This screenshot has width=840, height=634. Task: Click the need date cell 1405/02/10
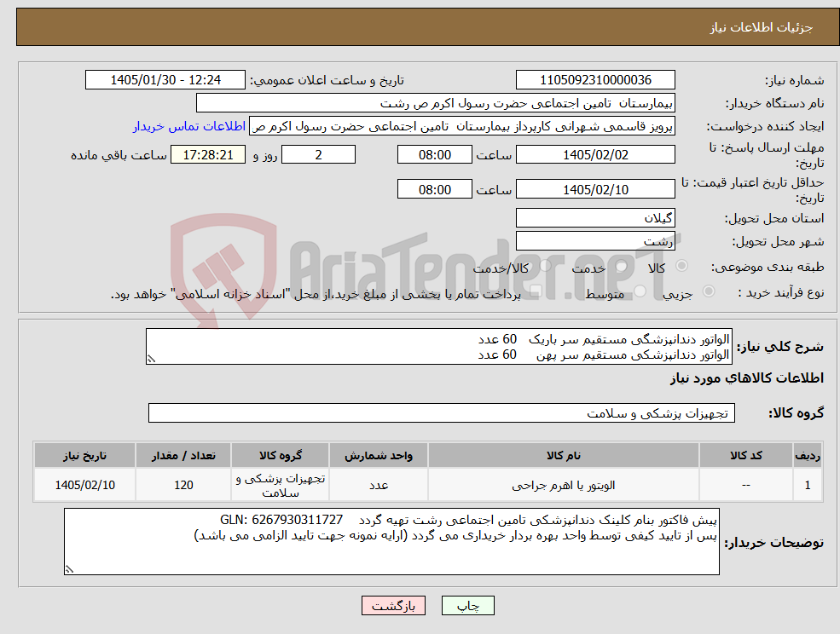pyautogui.click(x=84, y=485)
